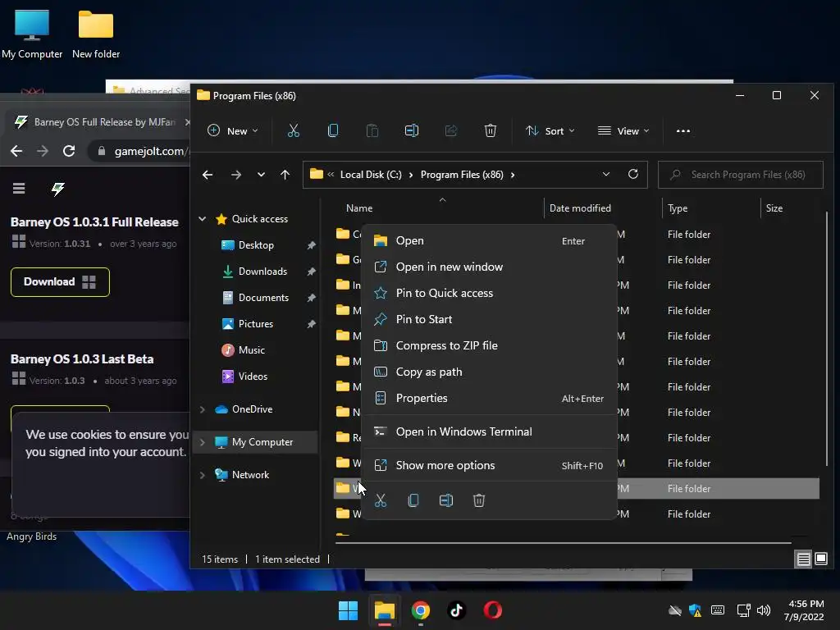Viewport: 840px width, 630px height.
Task: Click Local Disk (C:) breadcrumb
Action: (371, 175)
